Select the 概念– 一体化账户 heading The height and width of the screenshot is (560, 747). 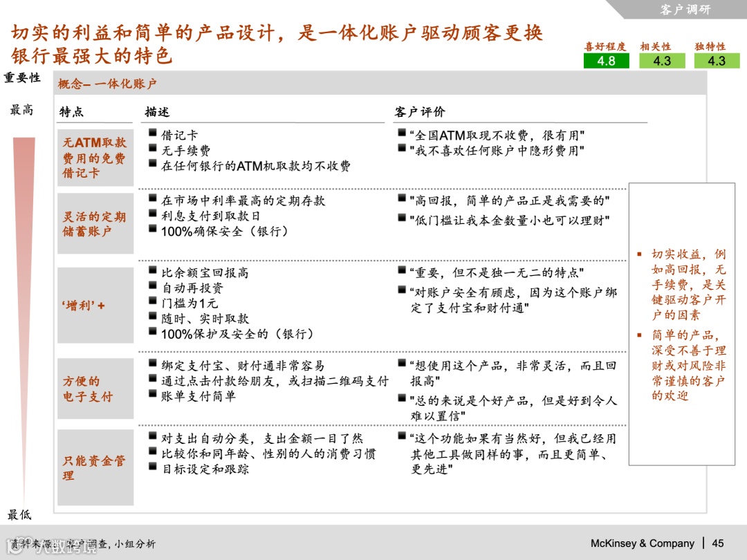tap(107, 84)
